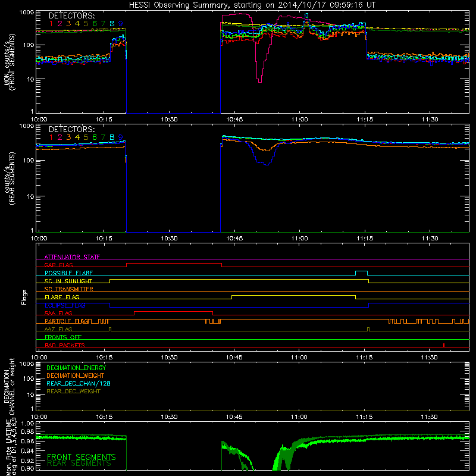Click detector 5 number in the front segments legend
The image size is (476, 476).
[86, 23]
